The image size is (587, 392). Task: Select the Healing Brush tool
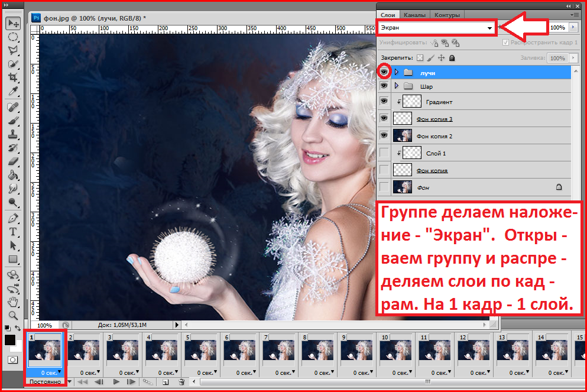click(x=13, y=108)
